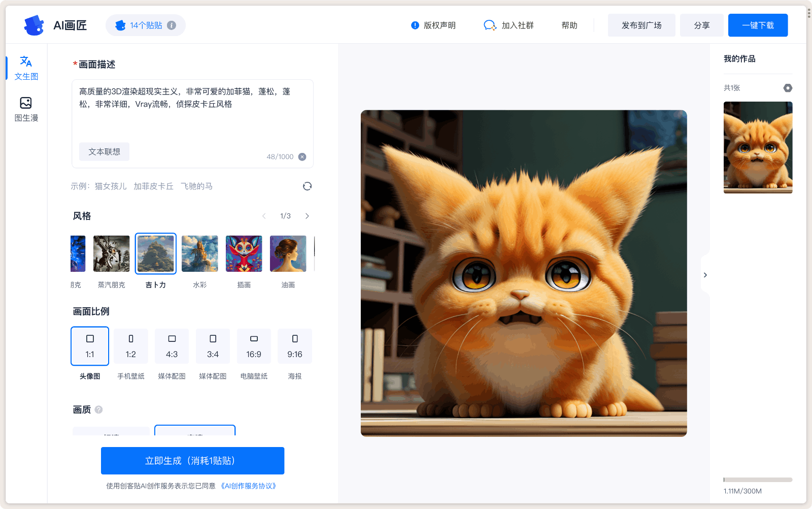The width and height of the screenshot is (812, 509).
Task: Click the generated cat image preview
Action: pyautogui.click(x=524, y=273)
